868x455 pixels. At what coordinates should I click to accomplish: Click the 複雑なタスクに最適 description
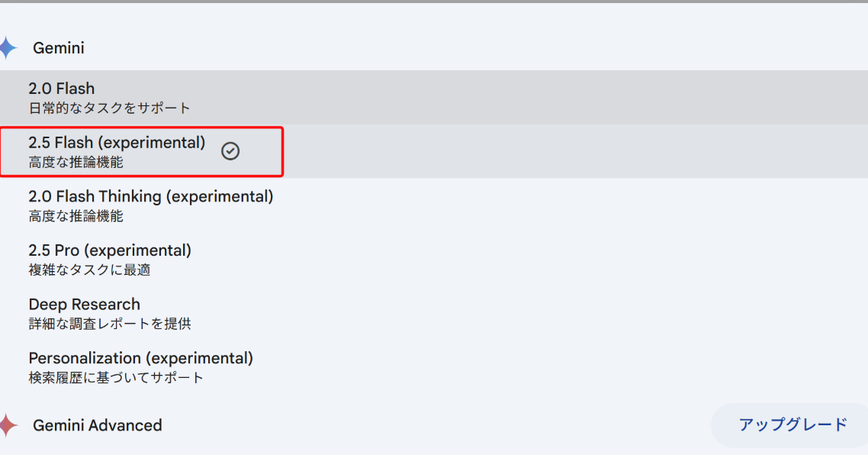(95, 269)
